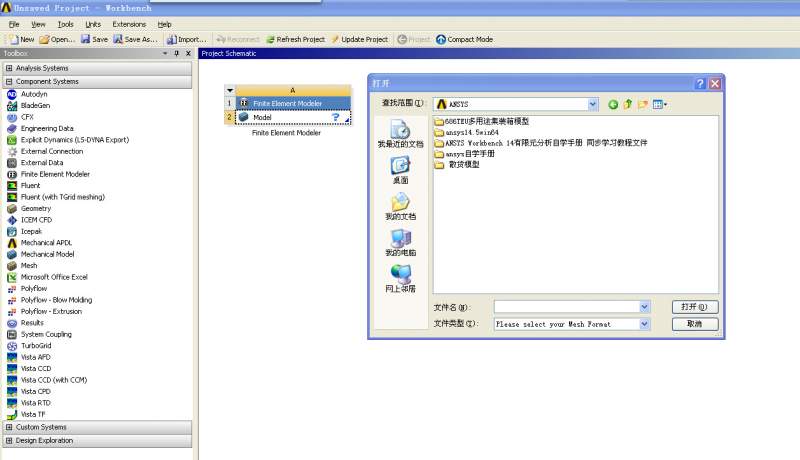800x460 pixels.
Task: Click Open project in toolbar
Action: (x=57, y=39)
